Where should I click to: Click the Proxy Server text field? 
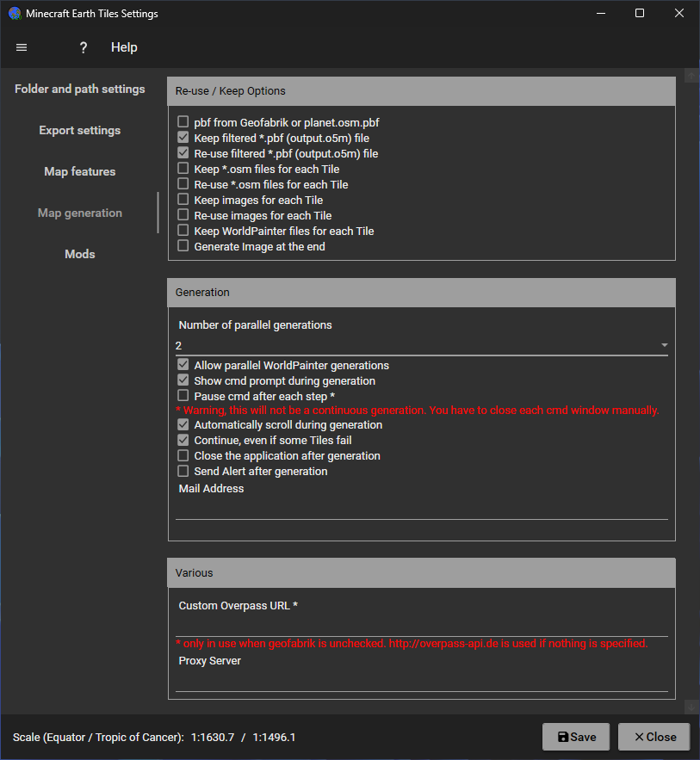tap(421, 681)
